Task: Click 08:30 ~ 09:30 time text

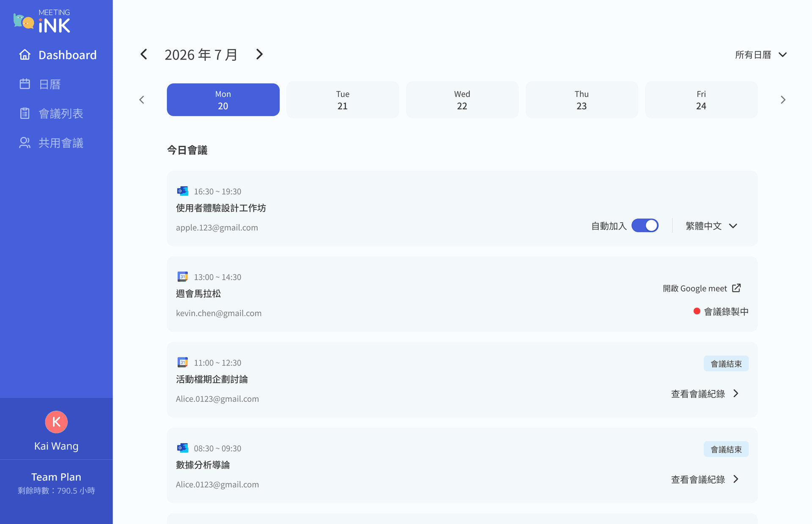Action: 217,448
